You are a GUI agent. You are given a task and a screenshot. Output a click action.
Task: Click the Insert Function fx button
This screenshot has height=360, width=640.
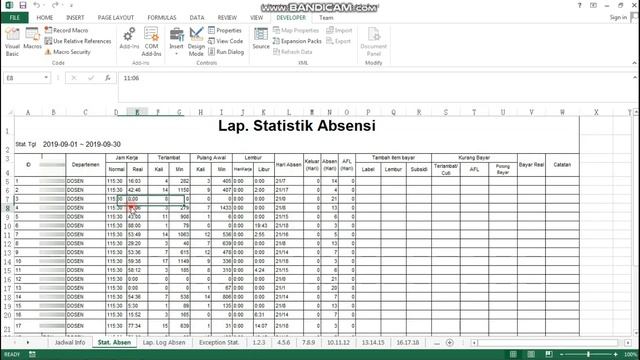(107, 78)
